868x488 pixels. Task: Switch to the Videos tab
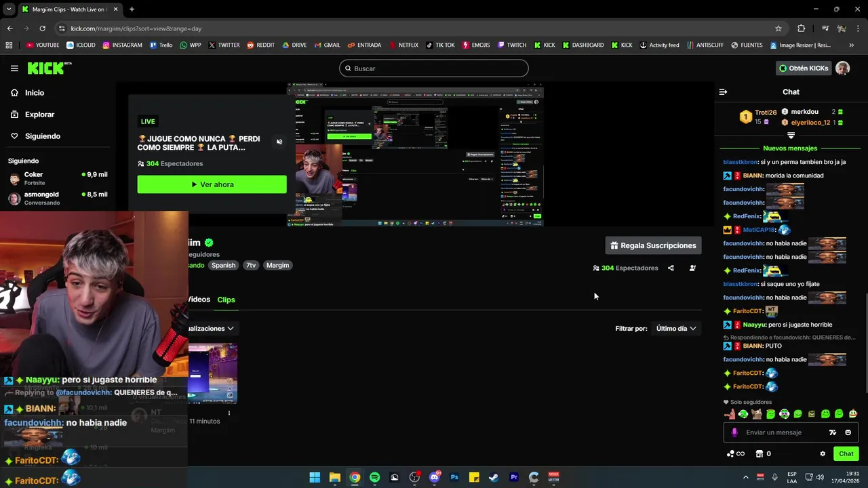pos(199,300)
